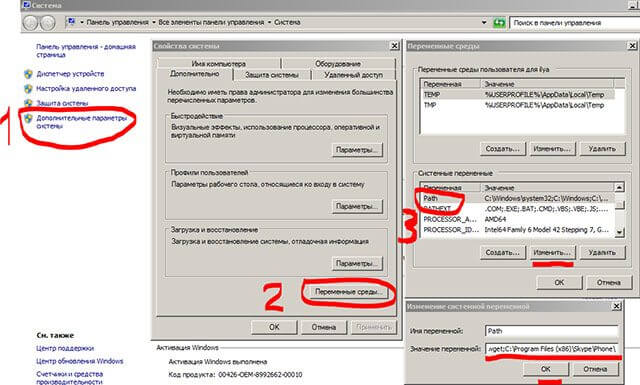Click the computer icon in address bar
The height and width of the screenshot is (385, 640).
71,22
